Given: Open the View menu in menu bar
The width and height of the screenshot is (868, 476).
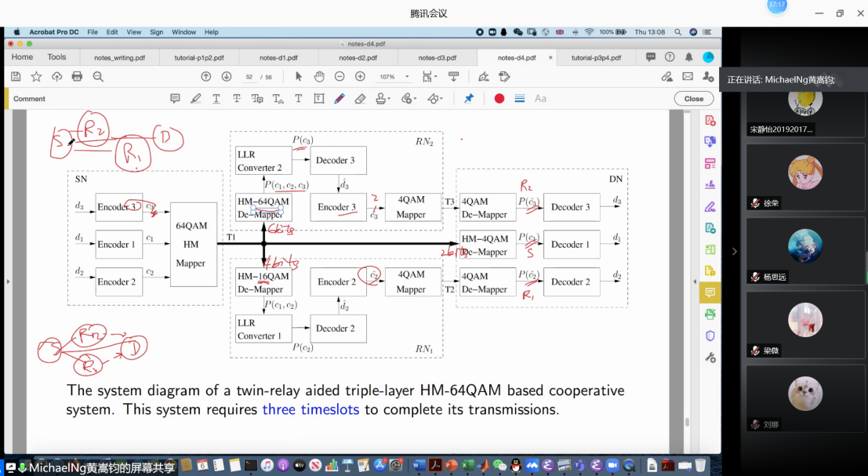Looking at the screenshot, I should pyautogui.click(x=134, y=32).
